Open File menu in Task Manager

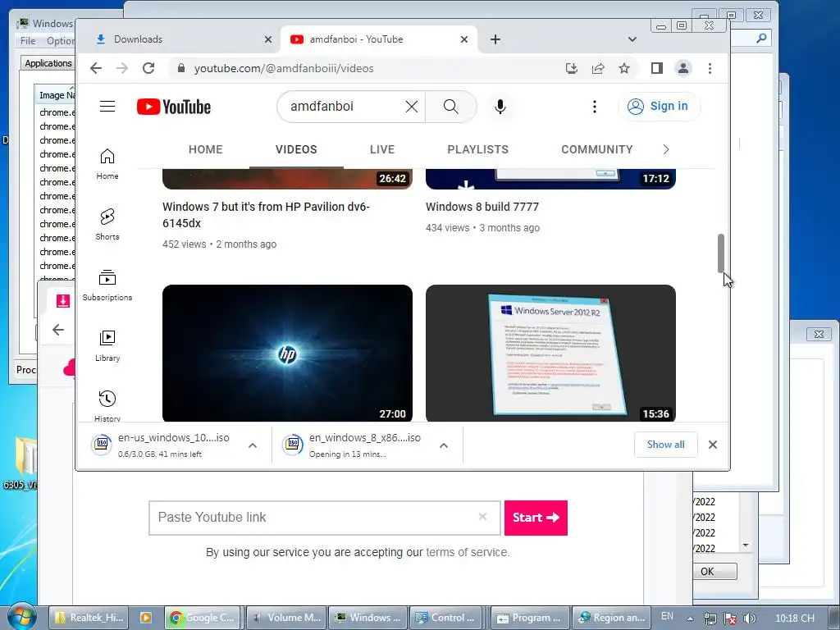[28, 41]
